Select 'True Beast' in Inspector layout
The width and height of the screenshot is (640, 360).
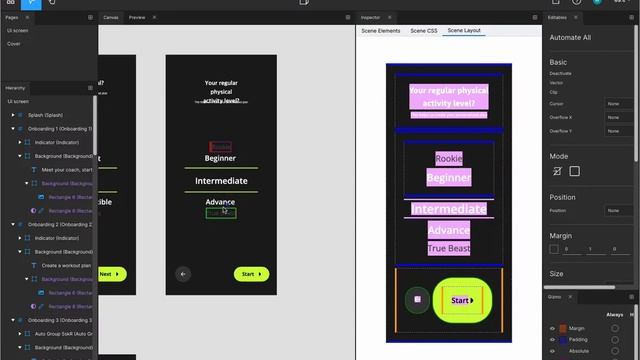[x=449, y=249]
